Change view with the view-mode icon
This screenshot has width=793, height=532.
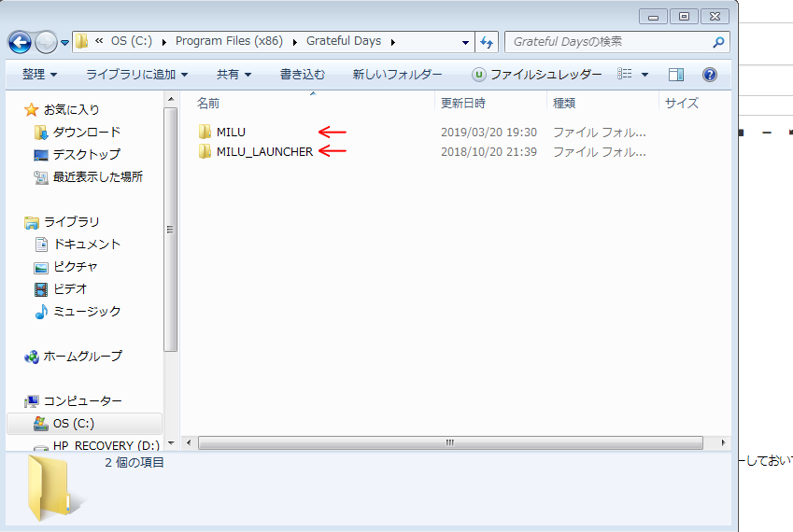pos(625,75)
